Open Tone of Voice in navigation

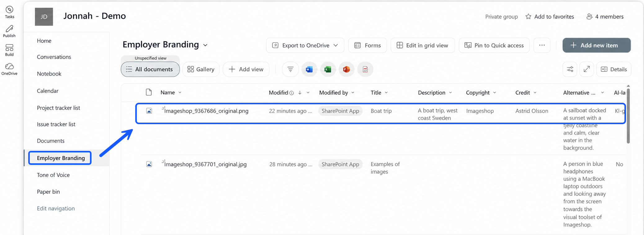click(53, 175)
